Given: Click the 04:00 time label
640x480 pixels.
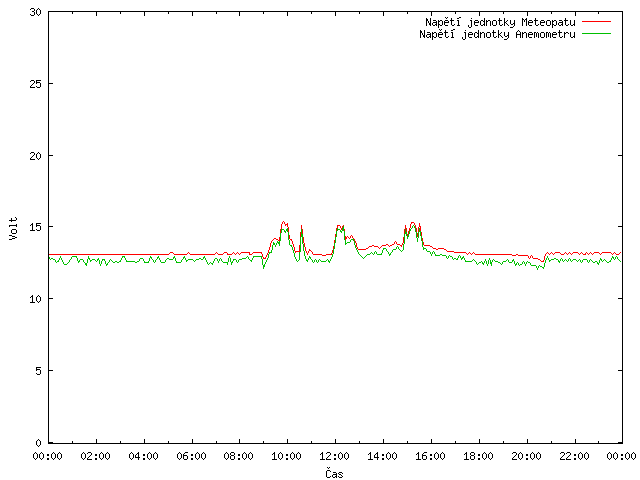Looking at the screenshot, I should pyautogui.click(x=143, y=456).
